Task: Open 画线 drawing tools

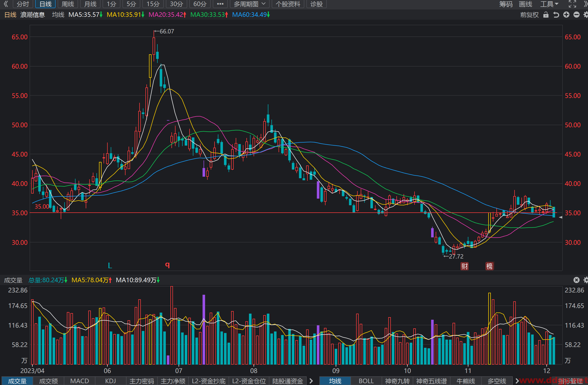Action: point(526,4)
